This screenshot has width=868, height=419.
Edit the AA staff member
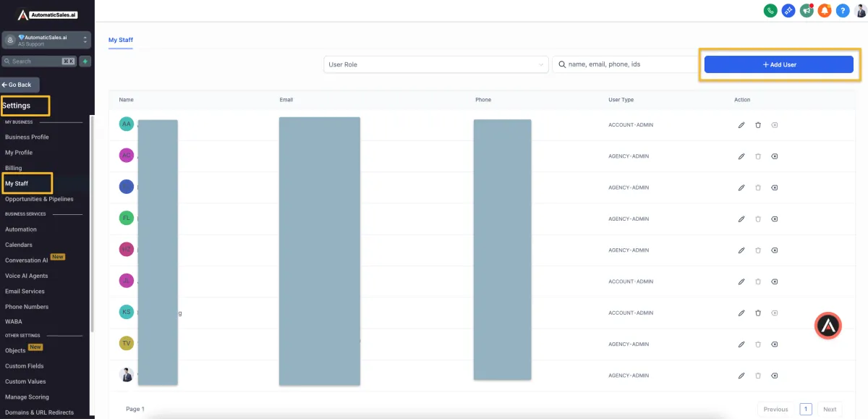pyautogui.click(x=741, y=125)
